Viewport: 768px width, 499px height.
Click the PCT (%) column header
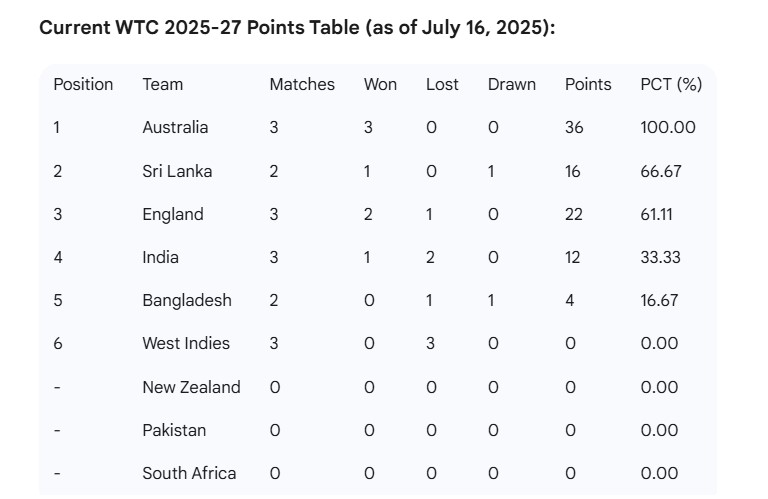[x=671, y=84]
